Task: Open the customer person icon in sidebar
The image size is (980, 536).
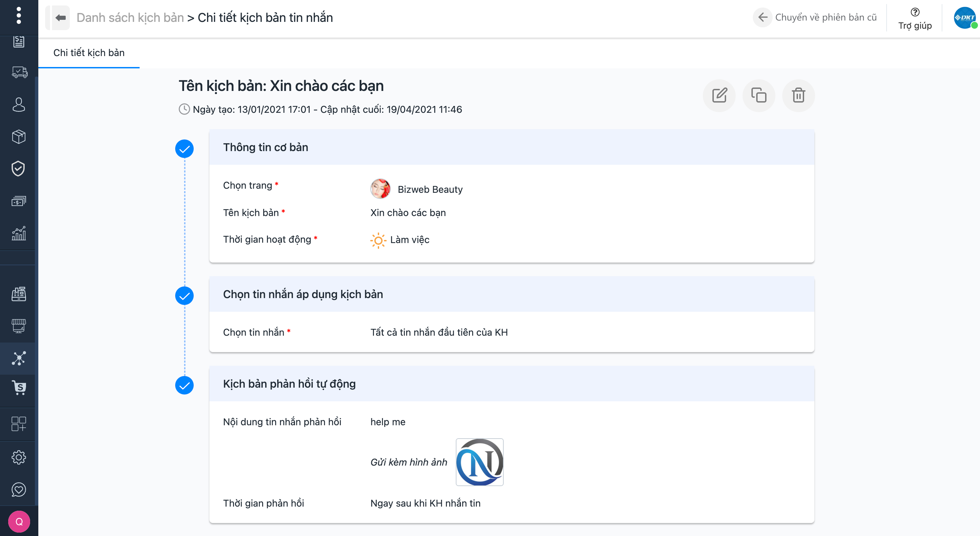Action: click(18, 105)
